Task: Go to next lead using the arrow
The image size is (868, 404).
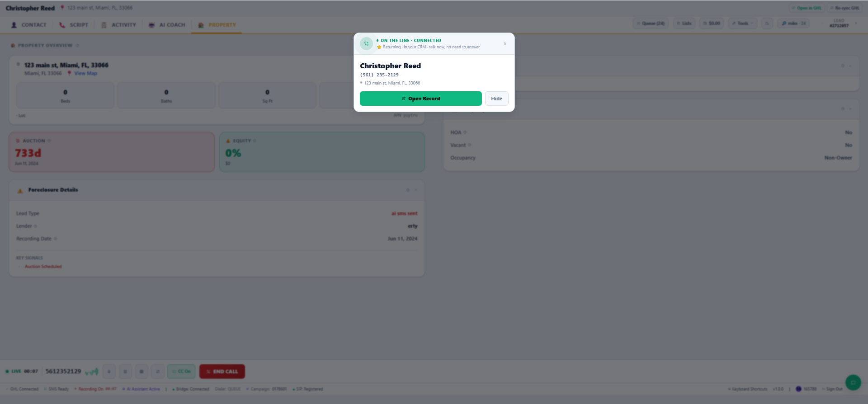Action: pos(856,23)
